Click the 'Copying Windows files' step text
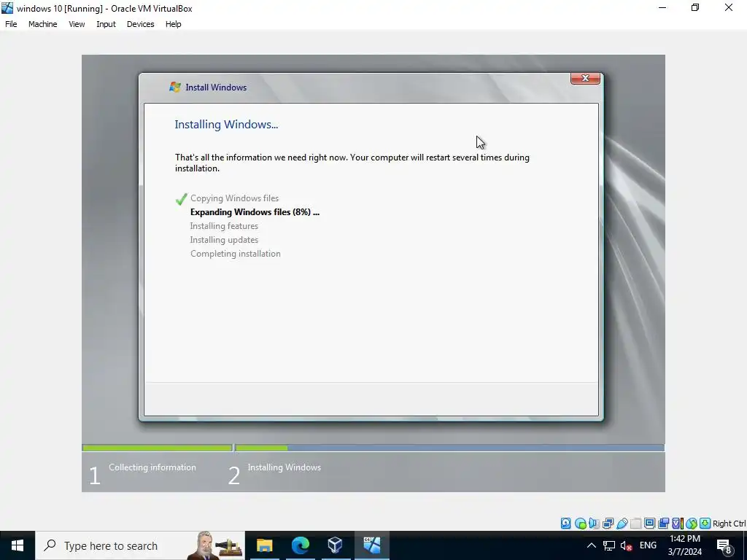 tap(234, 198)
